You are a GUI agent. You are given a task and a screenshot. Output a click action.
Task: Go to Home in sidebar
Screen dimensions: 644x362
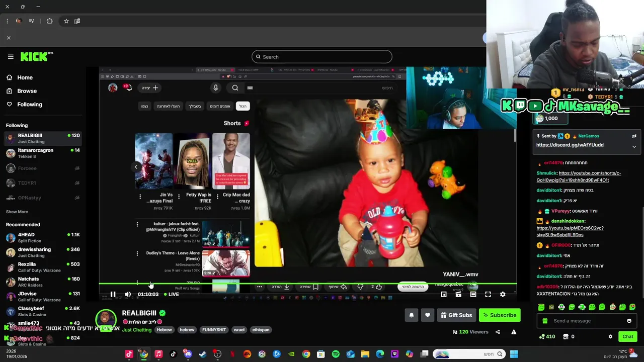coord(20,77)
